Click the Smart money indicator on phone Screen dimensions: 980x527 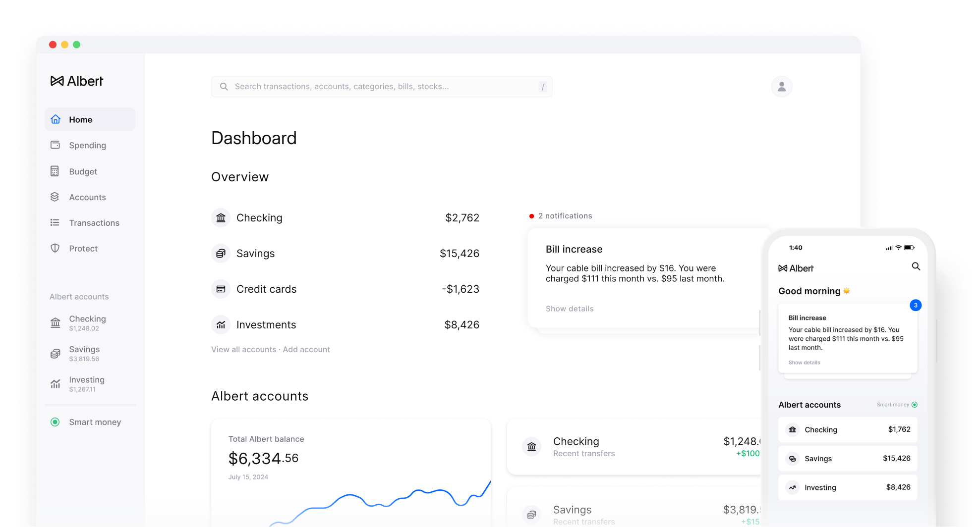click(915, 405)
